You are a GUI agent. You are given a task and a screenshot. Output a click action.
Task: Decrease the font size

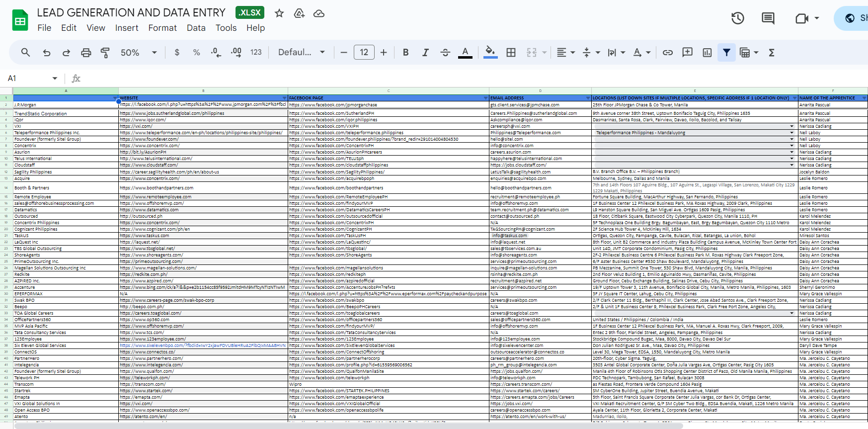click(x=344, y=52)
